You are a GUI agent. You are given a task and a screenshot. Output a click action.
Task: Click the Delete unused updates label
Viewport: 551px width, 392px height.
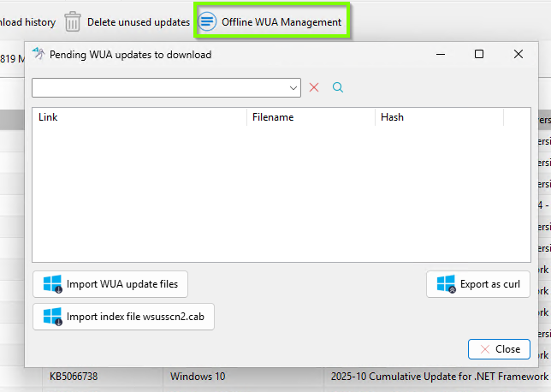(139, 22)
